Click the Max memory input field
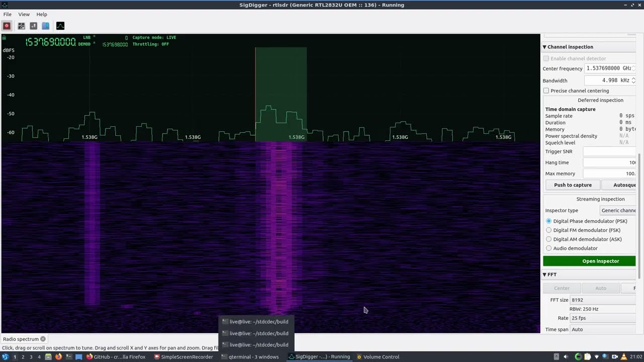This screenshot has height=362, width=644. pyautogui.click(x=609, y=173)
